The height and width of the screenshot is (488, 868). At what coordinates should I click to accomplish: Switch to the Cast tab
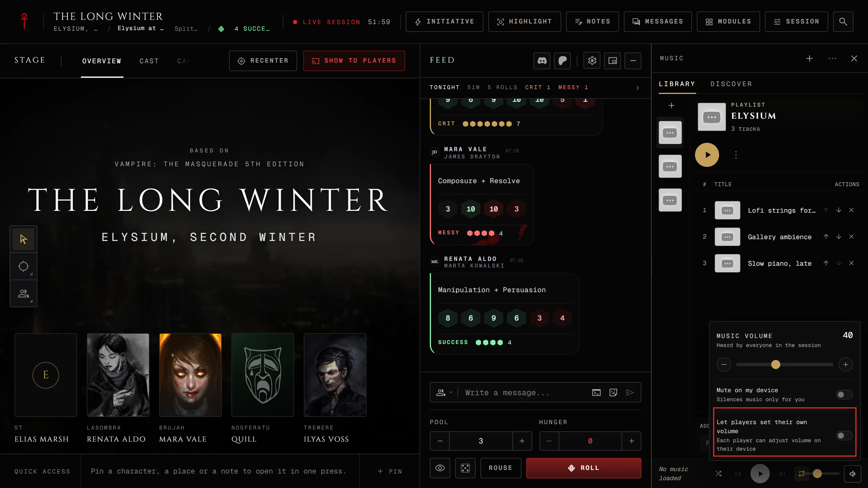(149, 61)
